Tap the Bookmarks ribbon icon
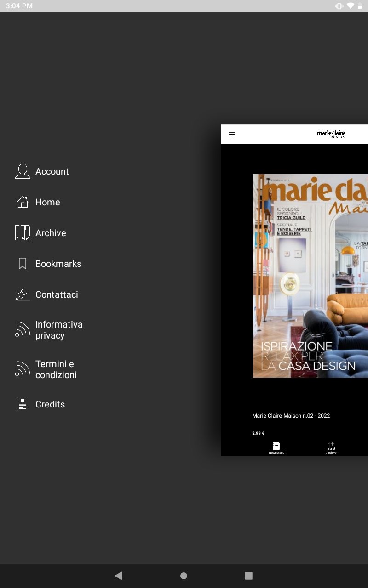Screen dimensions: 368x588 pyautogui.click(x=23, y=264)
